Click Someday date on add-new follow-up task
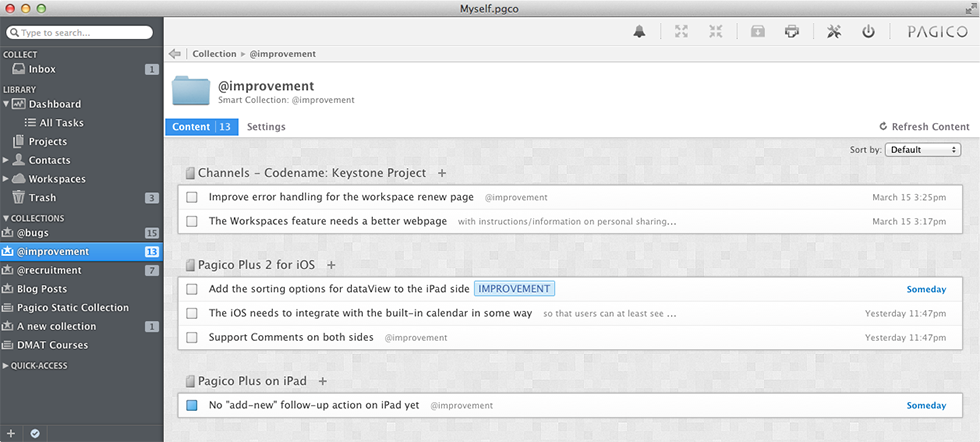The width and height of the screenshot is (980, 442). 926,406
